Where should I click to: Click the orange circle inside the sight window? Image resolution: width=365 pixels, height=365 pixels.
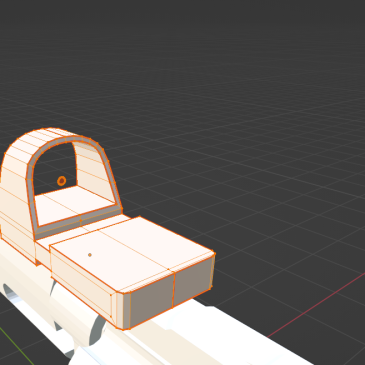point(61,181)
